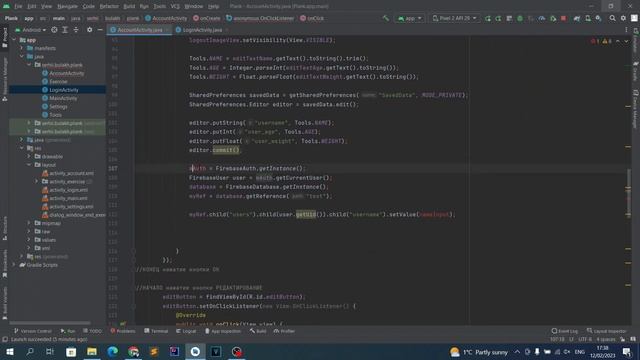Open the Logcat tool window
The width and height of the screenshot is (640, 360).
pos(186,331)
